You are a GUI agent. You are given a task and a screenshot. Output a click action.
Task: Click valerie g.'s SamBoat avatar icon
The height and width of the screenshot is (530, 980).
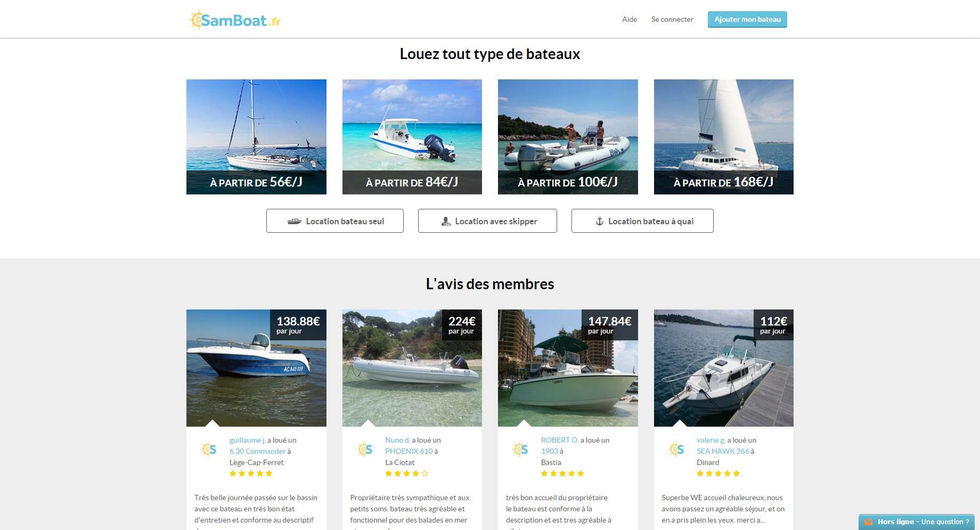(676, 450)
